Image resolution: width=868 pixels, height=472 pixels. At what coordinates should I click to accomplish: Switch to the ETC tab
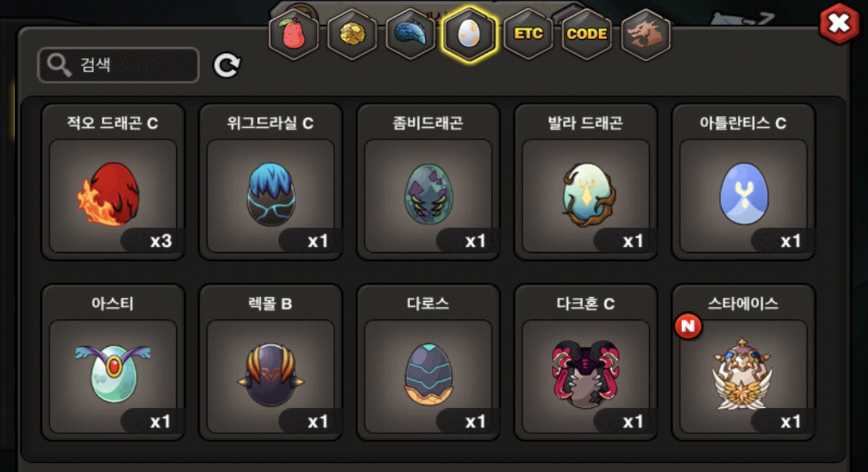pos(528,34)
